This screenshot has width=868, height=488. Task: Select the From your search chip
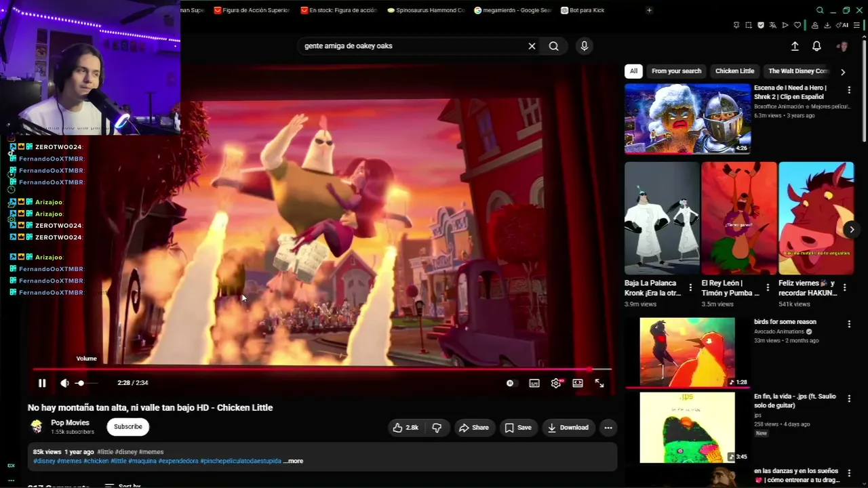click(676, 71)
